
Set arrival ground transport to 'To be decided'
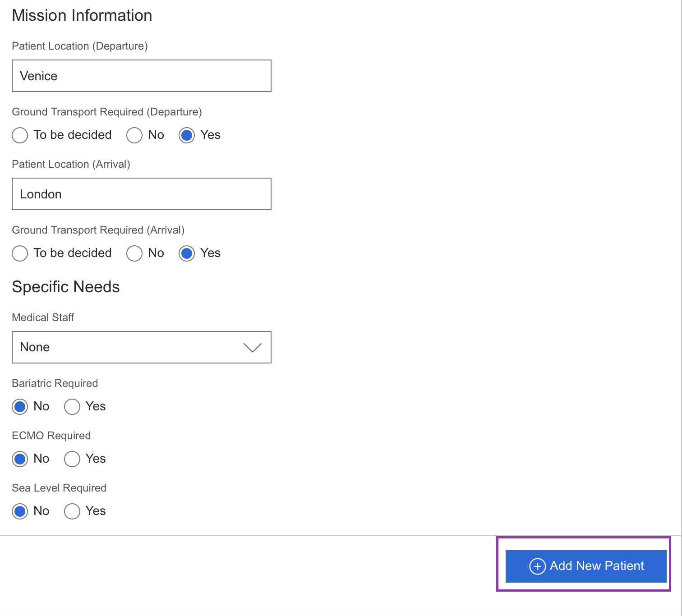(x=20, y=253)
